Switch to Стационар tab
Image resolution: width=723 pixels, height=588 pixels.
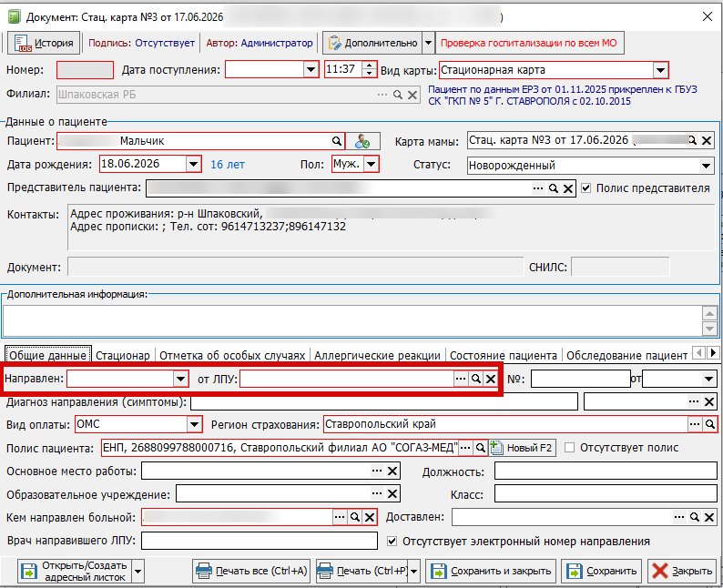pos(123,355)
